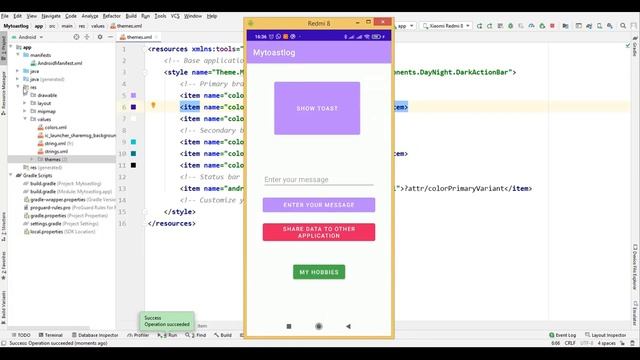The width and height of the screenshot is (640, 360).
Task: Tap the phone's home circle navigation button
Action: 319,326
